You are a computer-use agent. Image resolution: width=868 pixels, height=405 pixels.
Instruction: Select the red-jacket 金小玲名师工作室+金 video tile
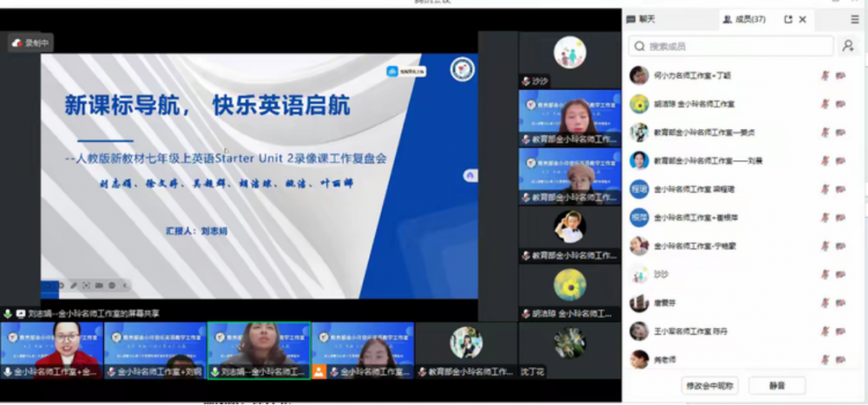point(52,350)
